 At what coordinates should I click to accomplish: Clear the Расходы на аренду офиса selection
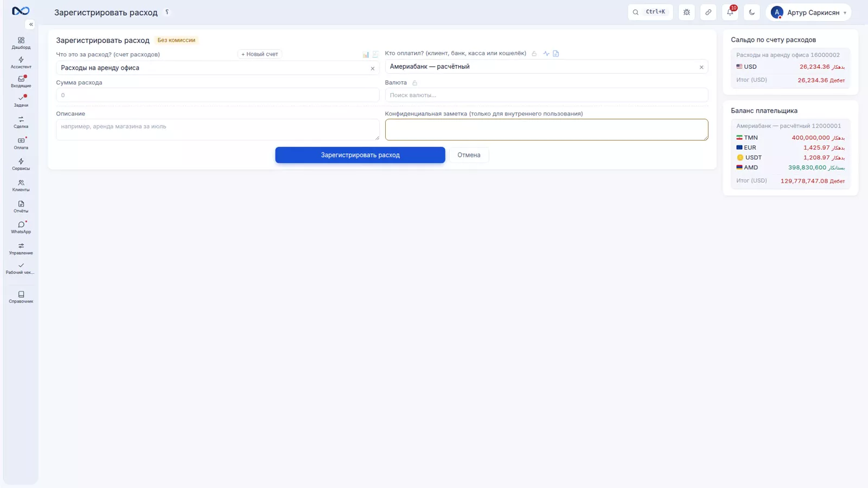coord(373,68)
